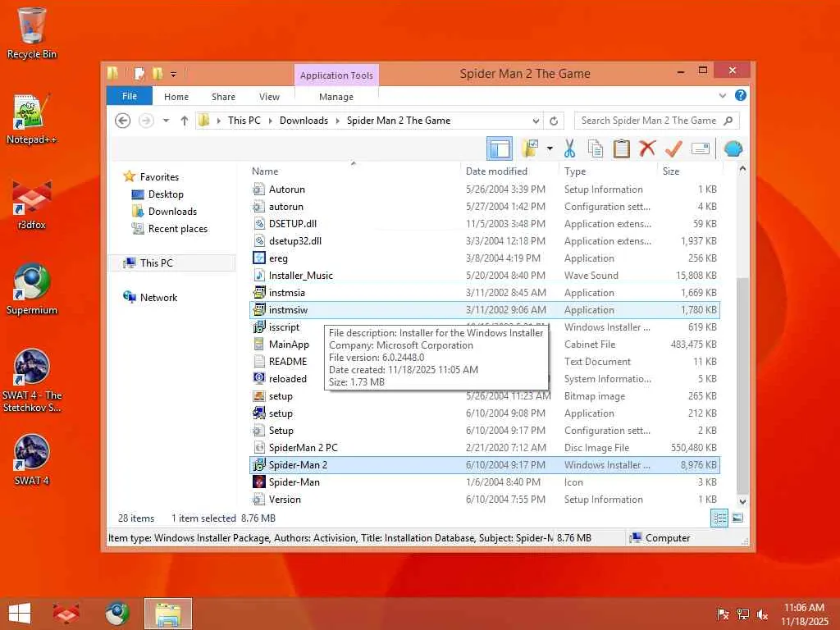Switch to the View ribbon tab
840x630 pixels.
[x=269, y=97]
